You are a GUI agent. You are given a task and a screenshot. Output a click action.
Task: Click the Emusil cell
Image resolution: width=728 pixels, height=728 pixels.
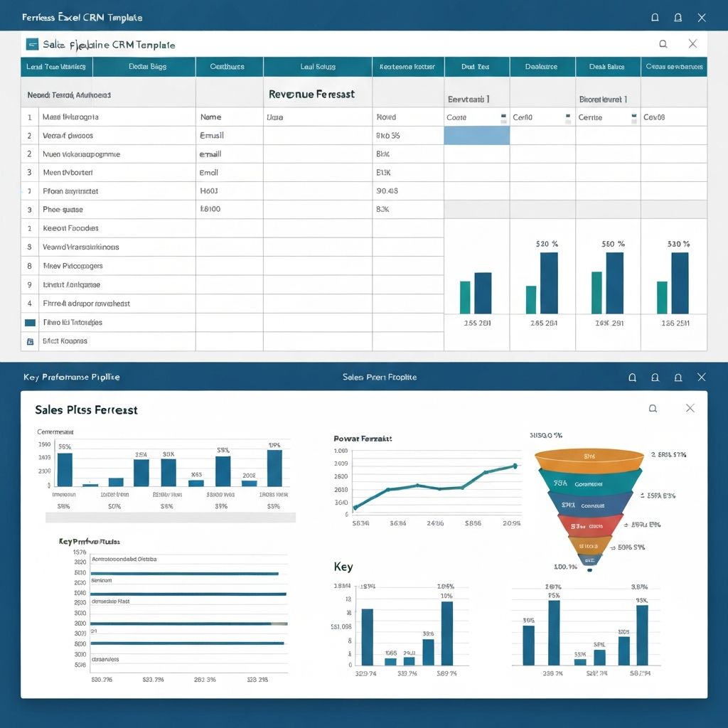pos(230,136)
